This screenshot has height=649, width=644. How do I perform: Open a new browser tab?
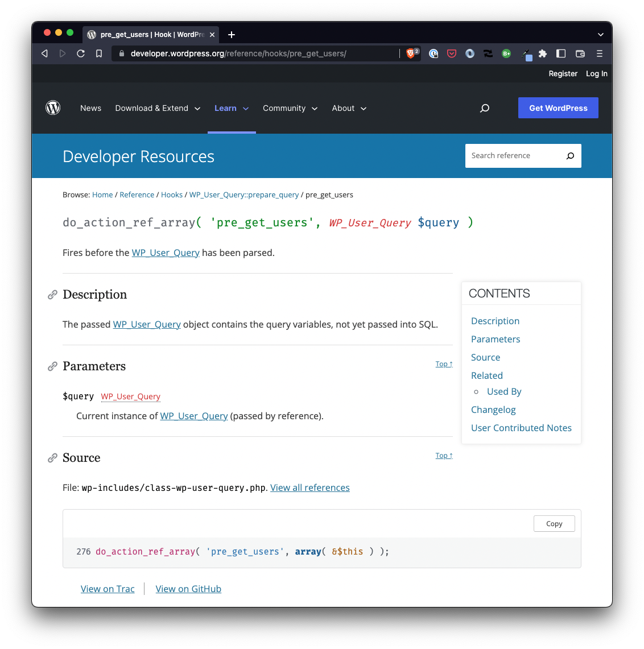[x=232, y=35]
